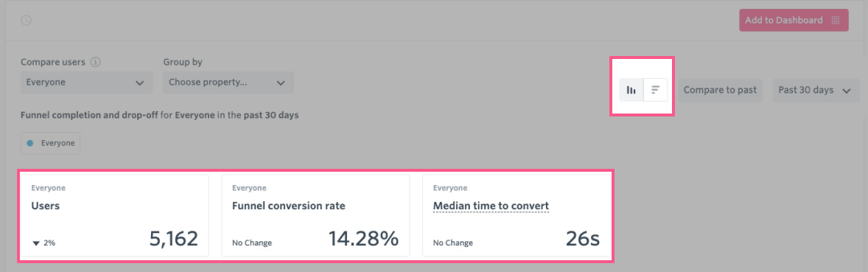Click the Users decrease triangle indicator
This screenshot has height=272, width=868.
pyautogui.click(x=36, y=243)
